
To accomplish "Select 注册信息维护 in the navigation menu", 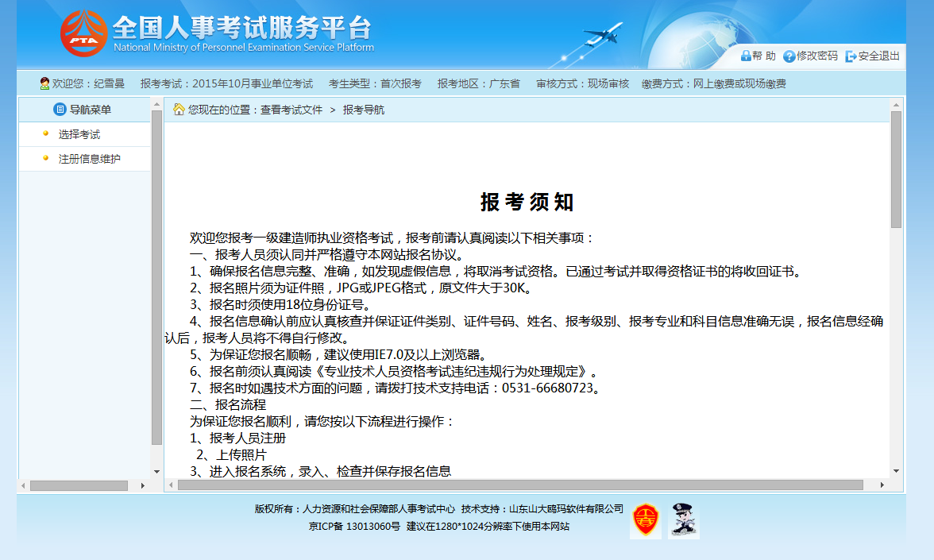I will pyautogui.click(x=89, y=159).
